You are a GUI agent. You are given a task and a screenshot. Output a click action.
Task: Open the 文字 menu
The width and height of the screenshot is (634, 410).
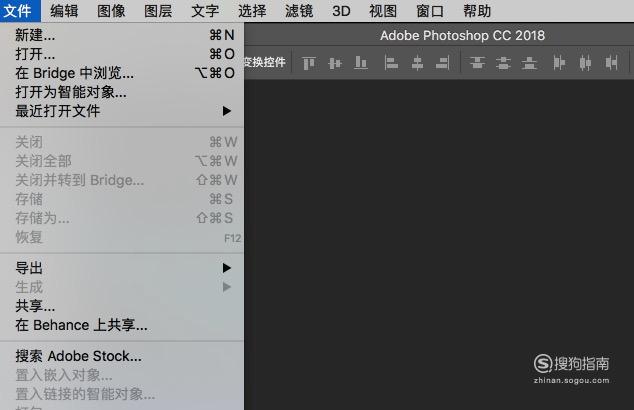[205, 11]
